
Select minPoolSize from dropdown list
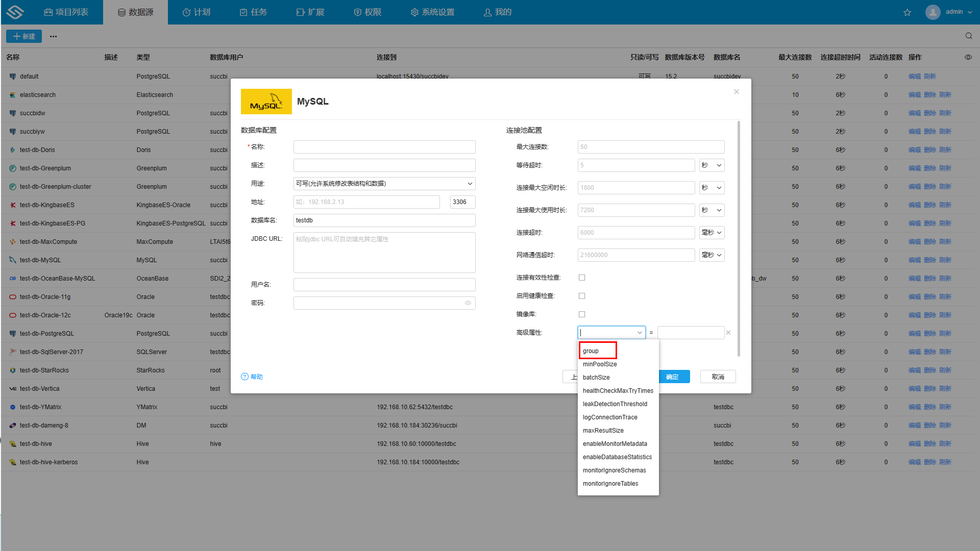click(x=600, y=364)
